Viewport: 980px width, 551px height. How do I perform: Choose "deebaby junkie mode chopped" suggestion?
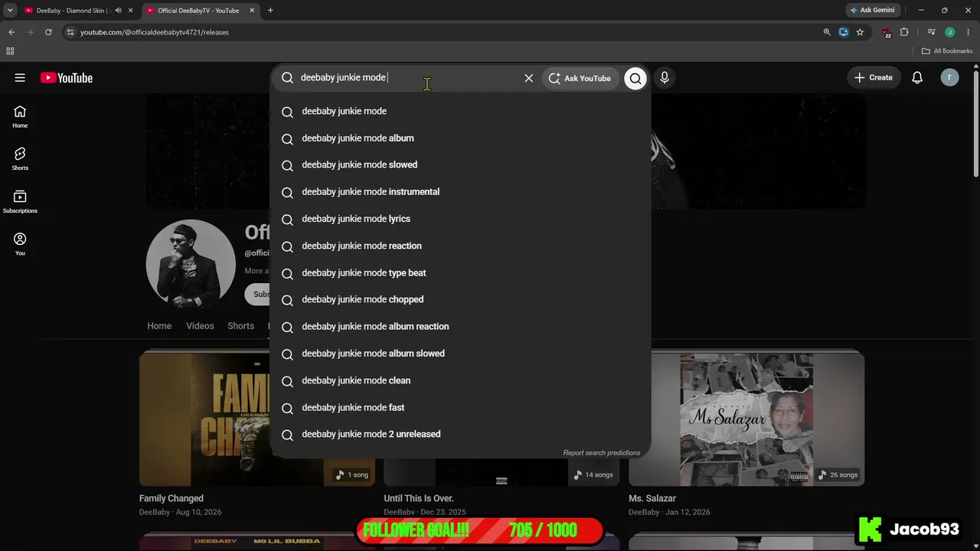click(x=460, y=299)
